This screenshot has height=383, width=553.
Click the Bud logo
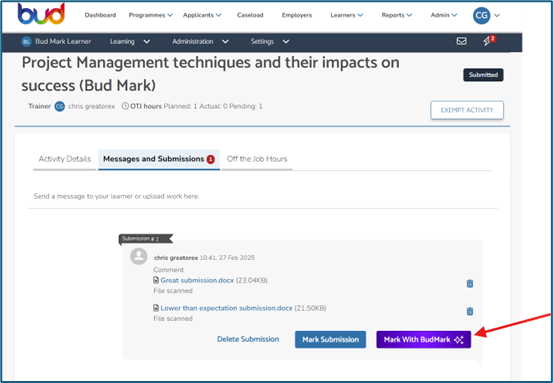[41, 14]
